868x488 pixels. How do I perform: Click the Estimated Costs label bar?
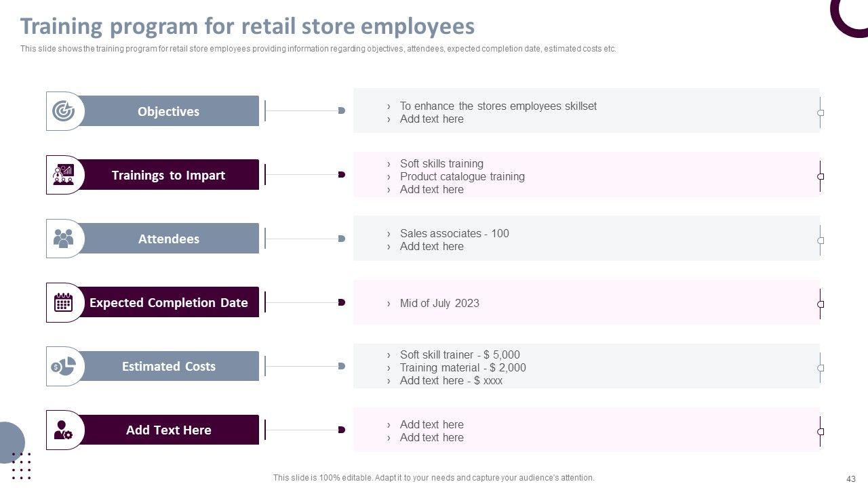169,367
